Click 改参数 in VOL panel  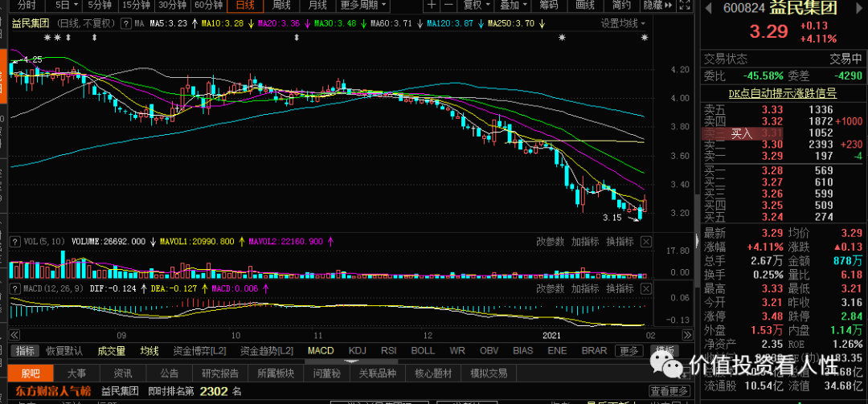click(x=551, y=242)
